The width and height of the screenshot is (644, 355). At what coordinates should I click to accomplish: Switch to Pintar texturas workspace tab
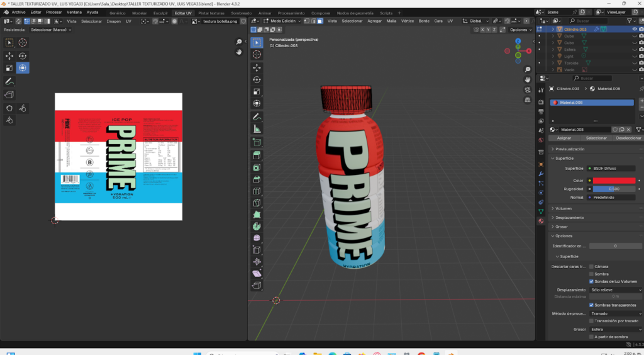click(x=211, y=13)
